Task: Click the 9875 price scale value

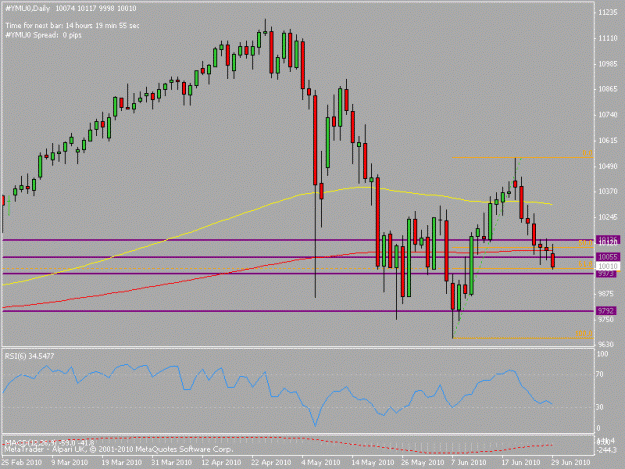Action: click(x=607, y=294)
